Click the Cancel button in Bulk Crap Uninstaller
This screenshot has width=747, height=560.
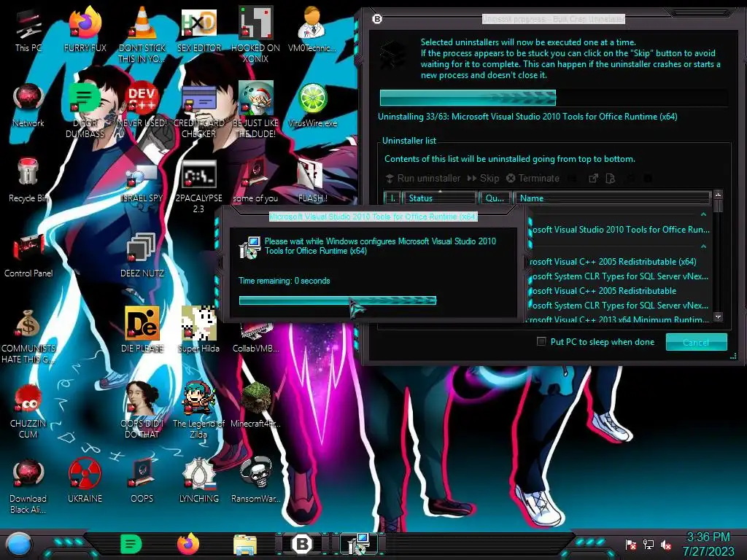[x=696, y=342]
